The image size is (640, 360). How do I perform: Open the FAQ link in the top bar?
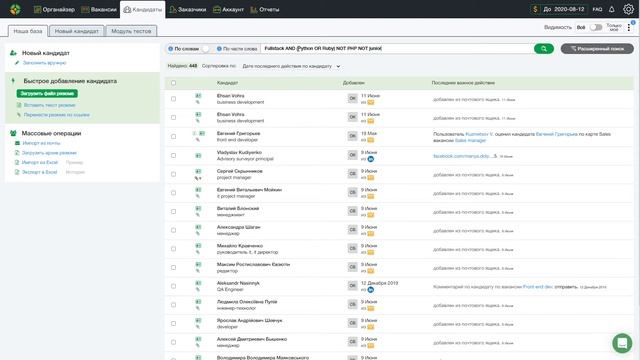(597, 9)
